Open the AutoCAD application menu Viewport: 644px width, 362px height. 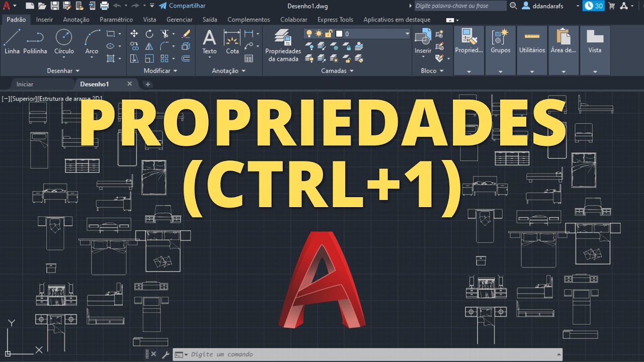coord(9,6)
